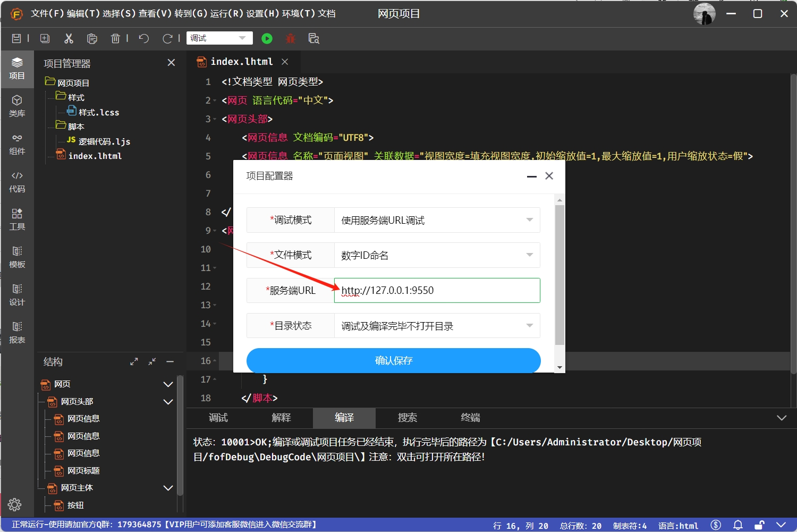Image resolution: width=797 pixels, height=532 pixels.
Task: Open the 工具 sidebar panel
Action: click(x=17, y=220)
